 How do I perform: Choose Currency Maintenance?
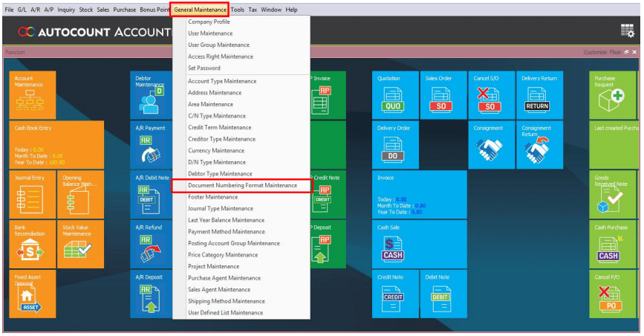pyautogui.click(x=216, y=150)
